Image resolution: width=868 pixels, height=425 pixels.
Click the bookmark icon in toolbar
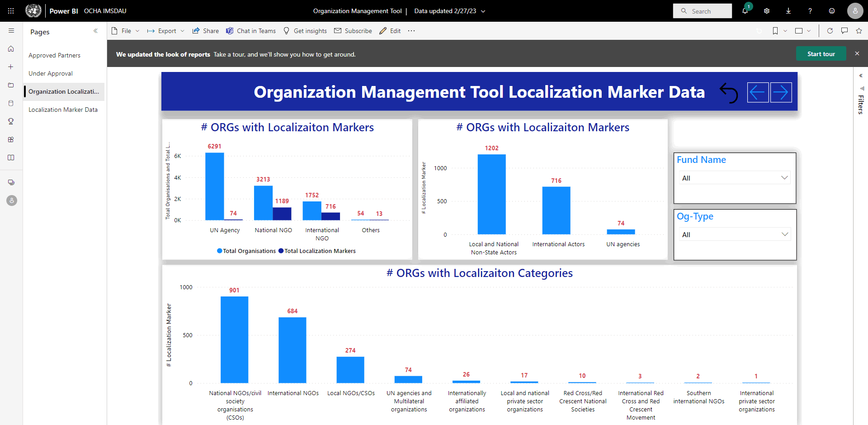775,31
